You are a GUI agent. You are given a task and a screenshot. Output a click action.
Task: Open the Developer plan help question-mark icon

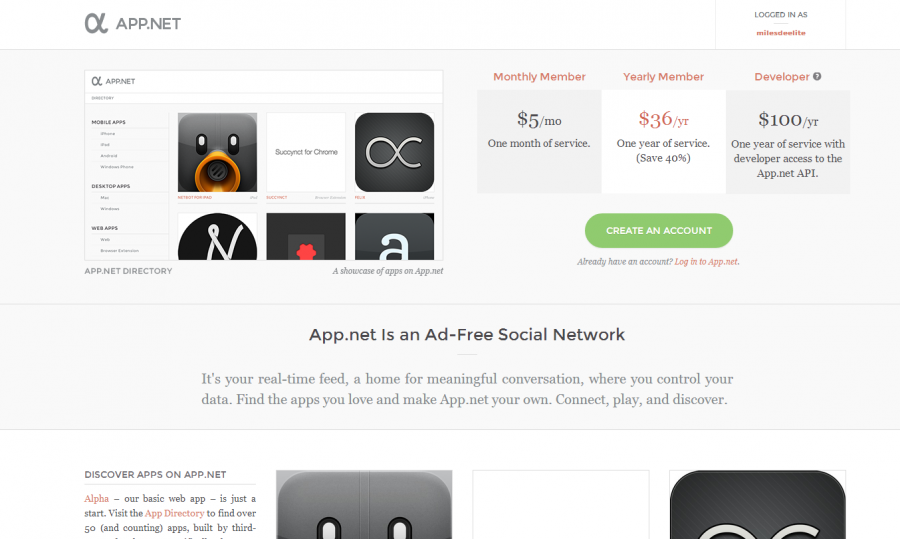(x=817, y=76)
